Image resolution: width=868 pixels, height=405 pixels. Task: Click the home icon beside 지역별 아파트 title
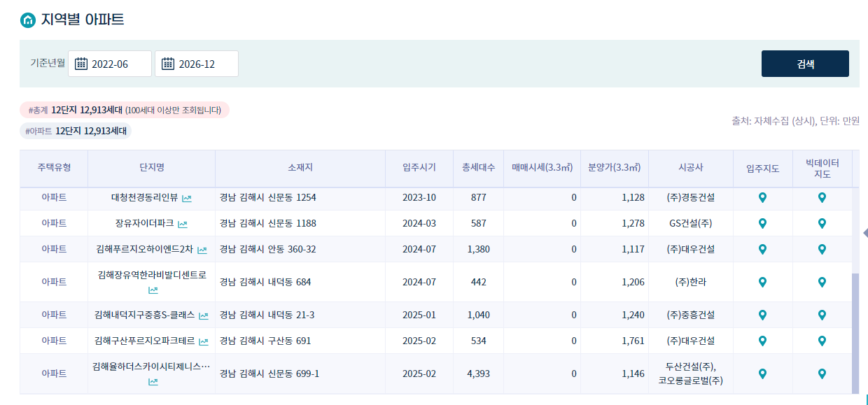click(x=27, y=19)
